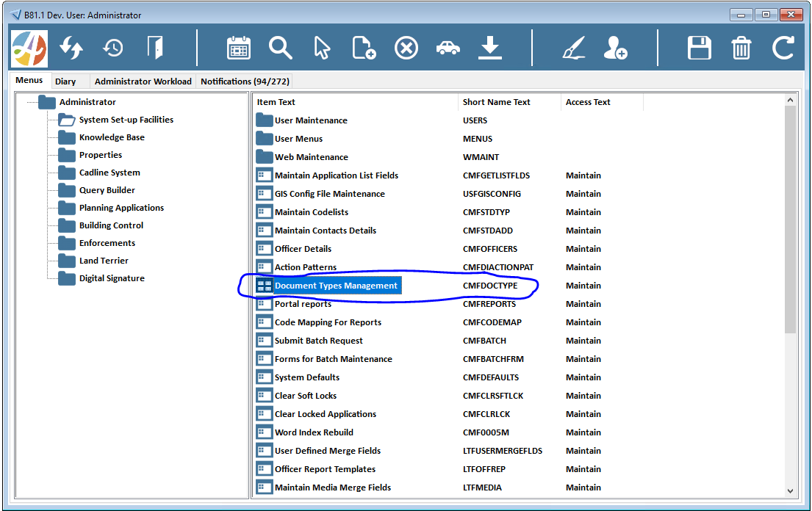
Task: Click the magnifying glass search icon
Action: [x=280, y=48]
